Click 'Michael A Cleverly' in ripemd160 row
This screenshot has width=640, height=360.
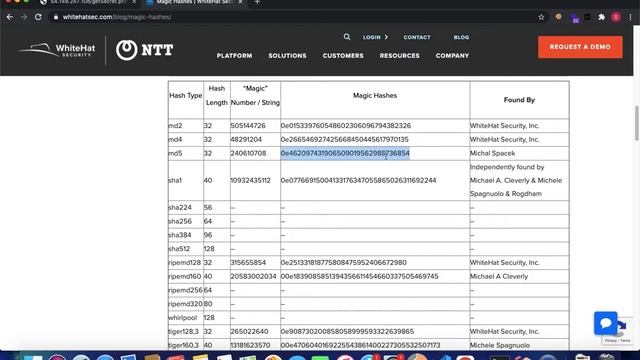click(x=499, y=276)
